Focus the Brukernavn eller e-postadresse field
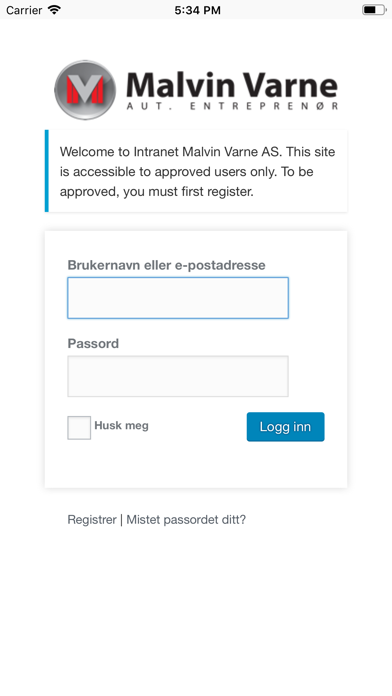 (178, 298)
